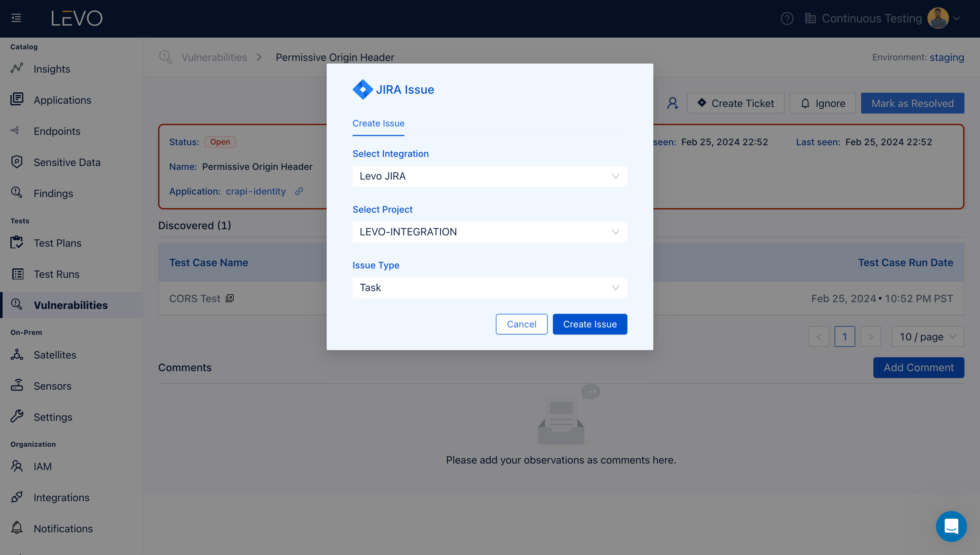Expand the Issue Type dropdown
The width and height of the screenshot is (980, 555).
click(x=490, y=288)
